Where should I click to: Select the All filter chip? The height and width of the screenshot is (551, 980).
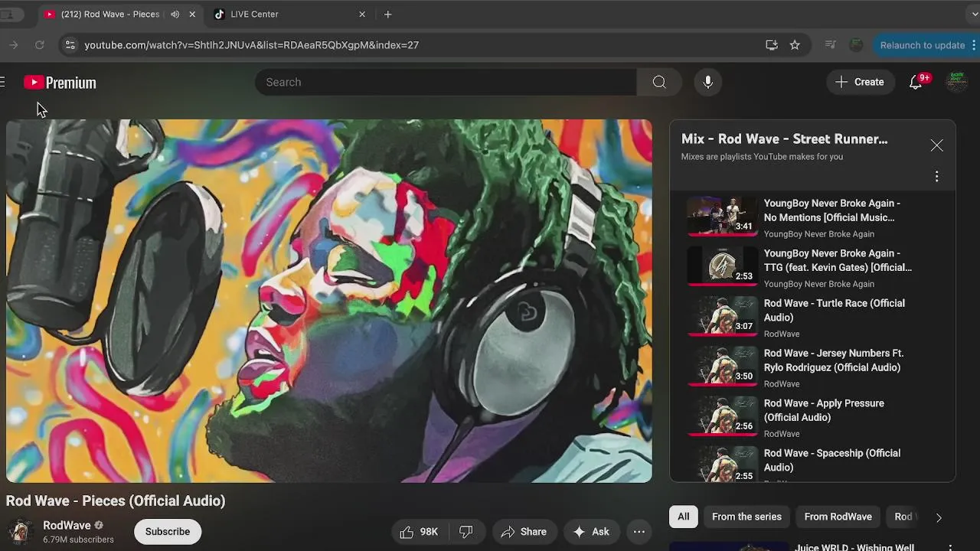(x=684, y=517)
